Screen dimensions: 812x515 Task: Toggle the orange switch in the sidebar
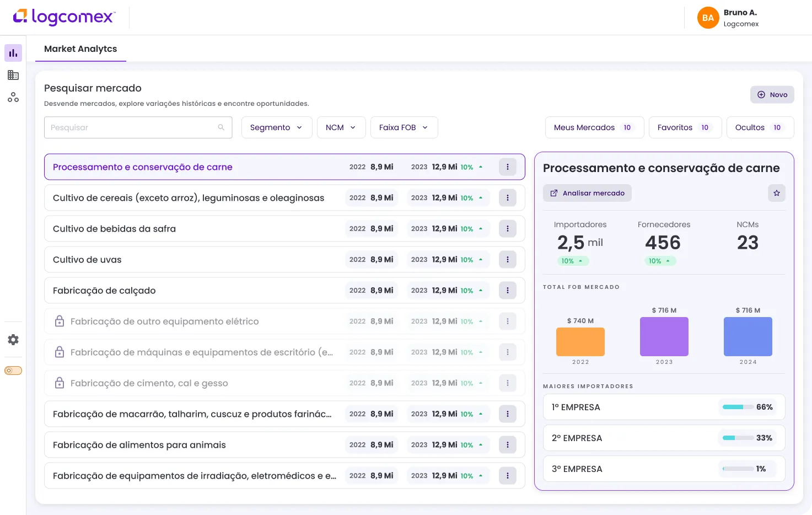tap(13, 371)
